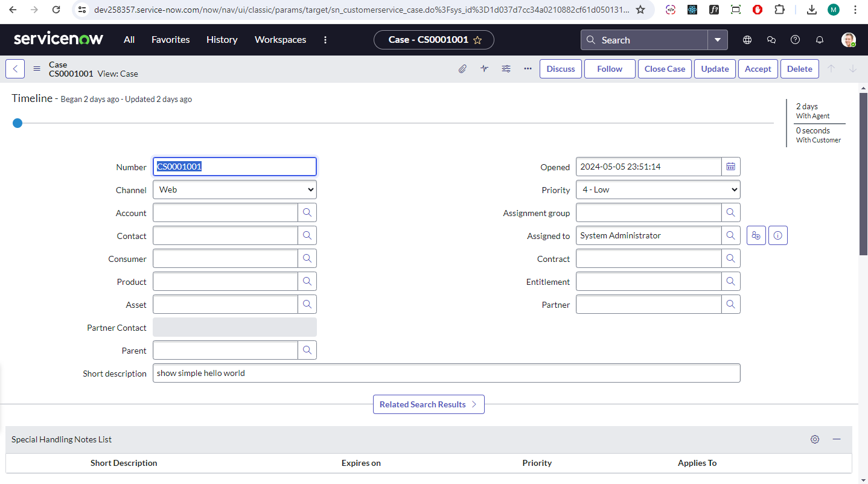Personalize the form using the sliders icon
The width and height of the screenshot is (868, 484).
506,68
